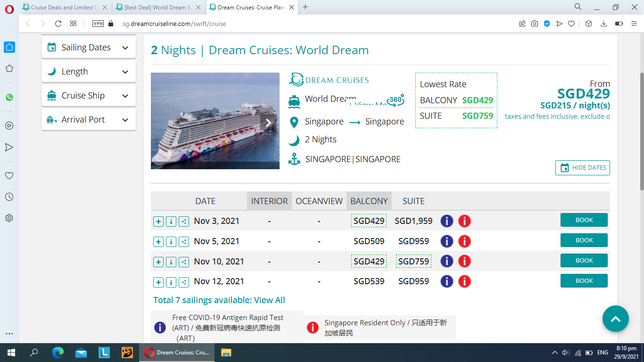Open ad blocker shield icon
Image resolution: width=644 pixels, height=362 pixels.
[x=547, y=24]
